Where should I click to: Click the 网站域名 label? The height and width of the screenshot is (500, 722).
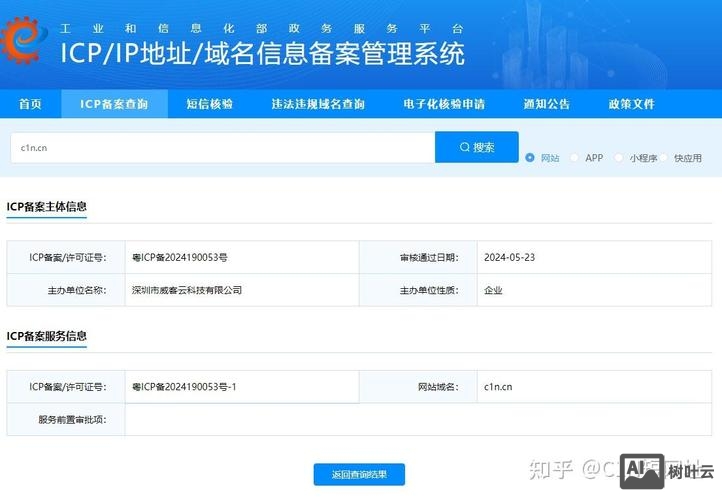(438, 387)
